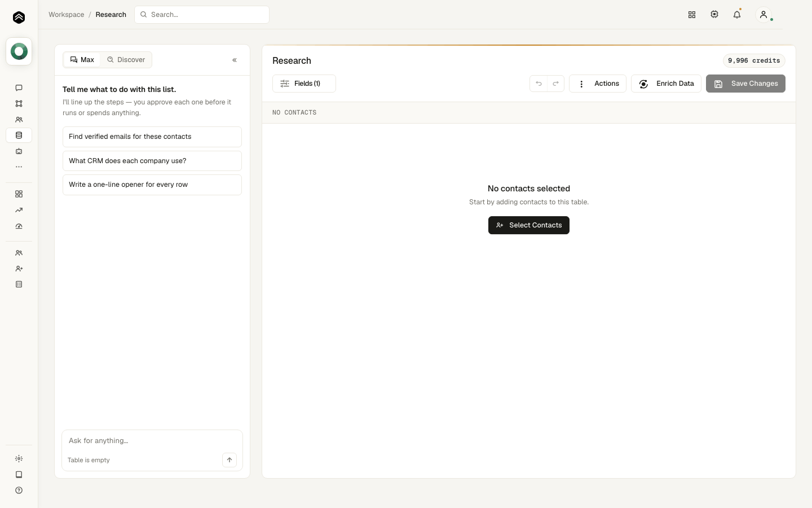
Task: Open the add-user icon in sidebar
Action: (19, 269)
